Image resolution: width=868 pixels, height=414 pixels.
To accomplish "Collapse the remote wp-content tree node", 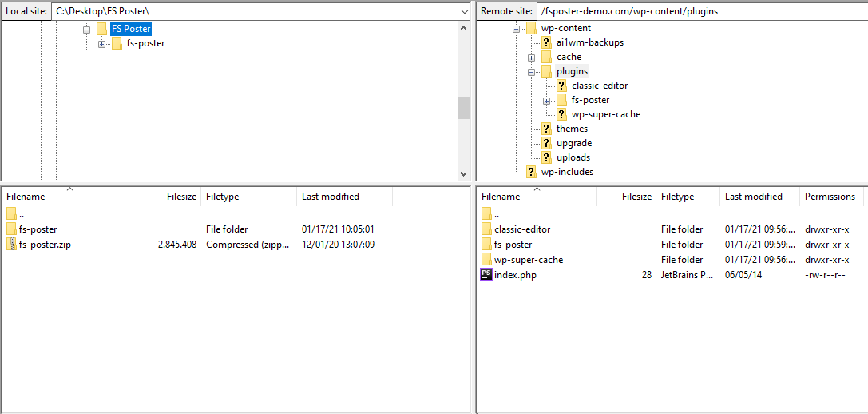I will pyautogui.click(x=516, y=29).
